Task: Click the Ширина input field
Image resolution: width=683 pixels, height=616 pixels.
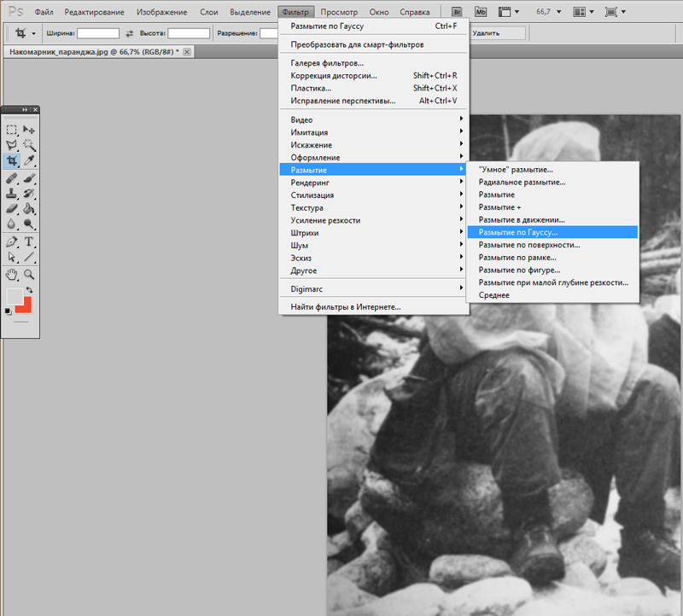Action: click(98, 33)
